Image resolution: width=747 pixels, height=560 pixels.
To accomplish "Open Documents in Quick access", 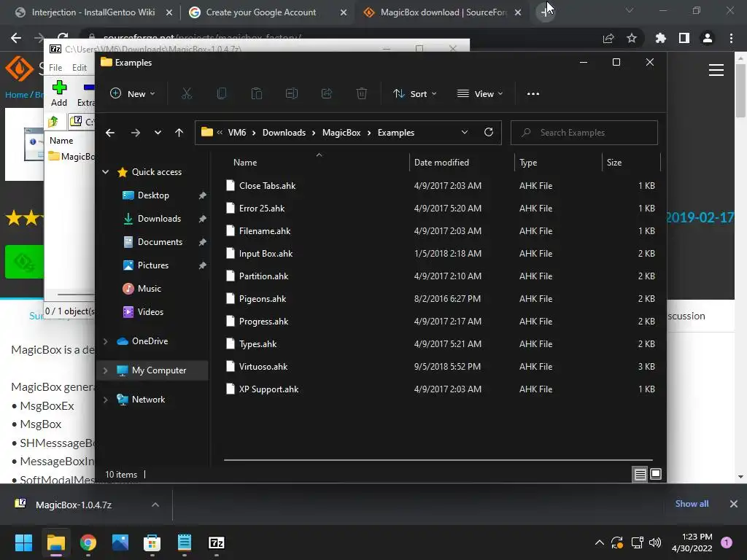I will coord(160,242).
